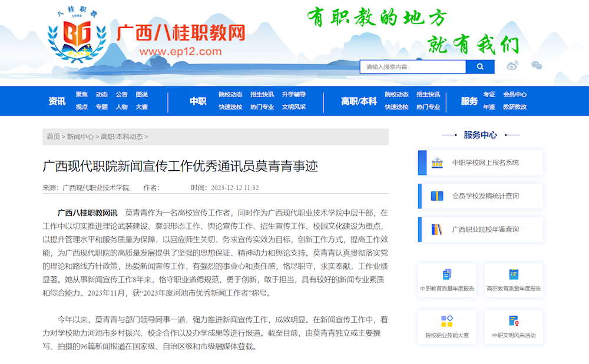Select 高职/本科 in the navigation bar
The width and height of the screenshot is (589, 364).
tap(359, 101)
